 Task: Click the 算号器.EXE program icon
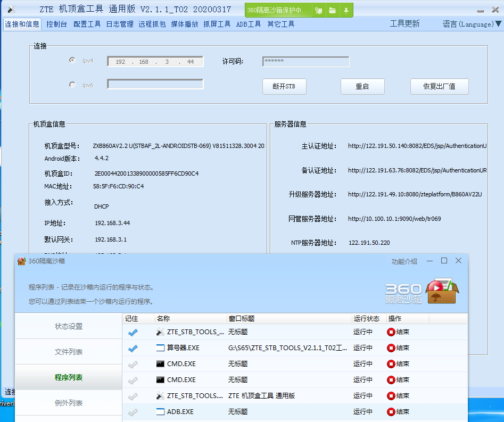click(x=160, y=347)
